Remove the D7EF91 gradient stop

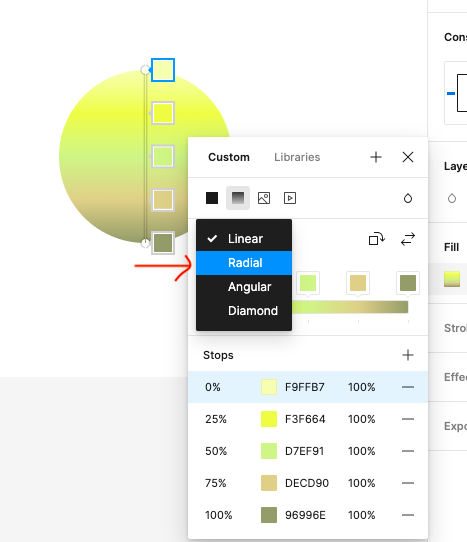coord(408,451)
